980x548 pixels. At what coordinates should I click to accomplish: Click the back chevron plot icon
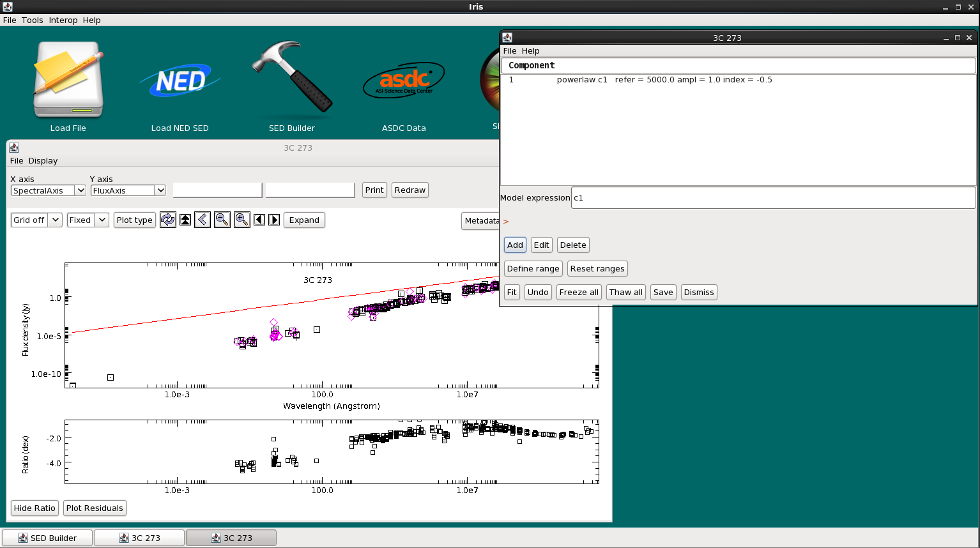[x=203, y=220]
